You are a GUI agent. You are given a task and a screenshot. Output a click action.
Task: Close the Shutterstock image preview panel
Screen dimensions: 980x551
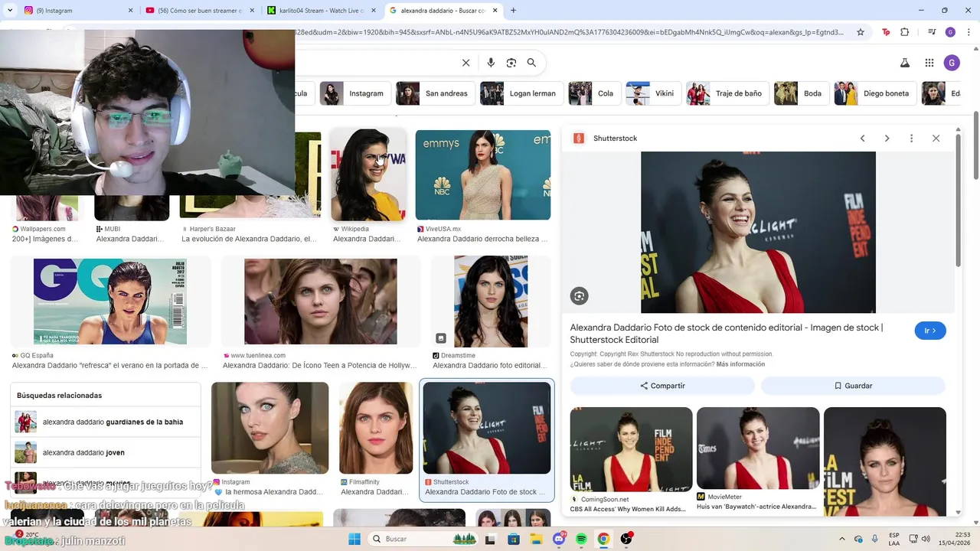(x=936, y=139)
